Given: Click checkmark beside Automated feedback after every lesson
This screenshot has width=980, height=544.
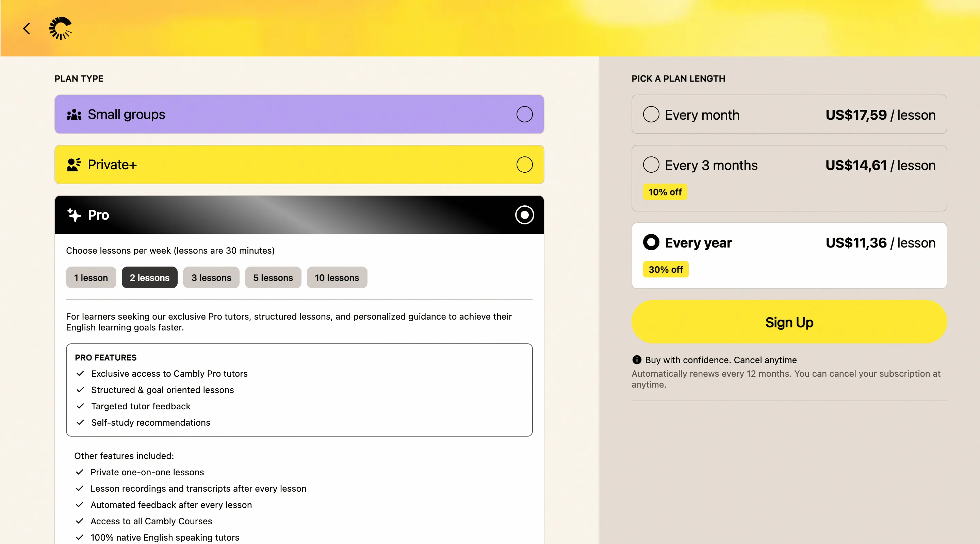Looking at the screenshot, I should point(79,505).
